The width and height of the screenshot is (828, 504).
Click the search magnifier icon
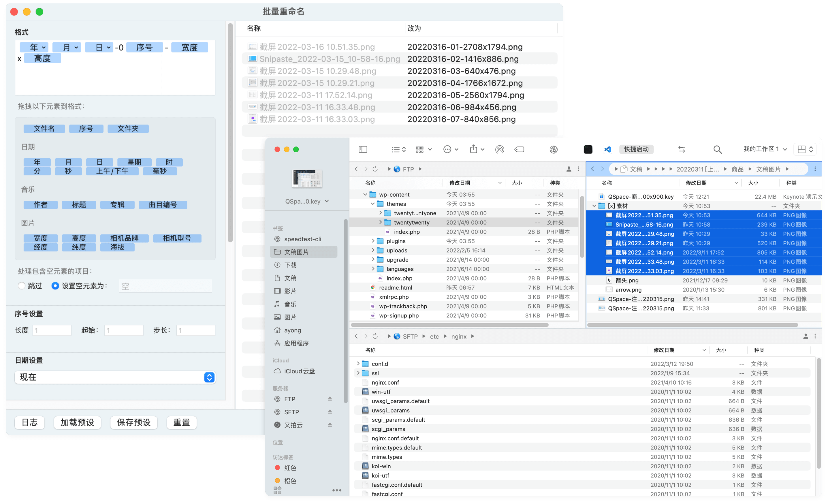pos(717,149)
